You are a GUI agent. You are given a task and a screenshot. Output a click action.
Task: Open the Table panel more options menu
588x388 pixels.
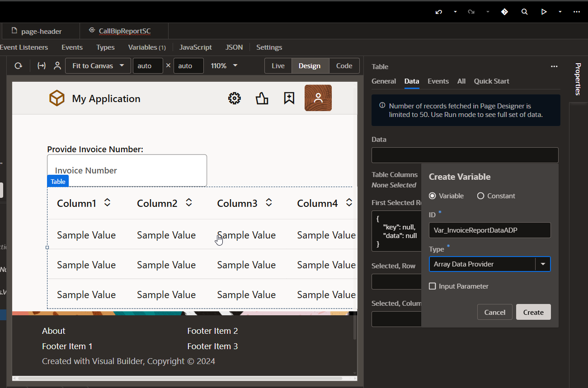[554, 66]
